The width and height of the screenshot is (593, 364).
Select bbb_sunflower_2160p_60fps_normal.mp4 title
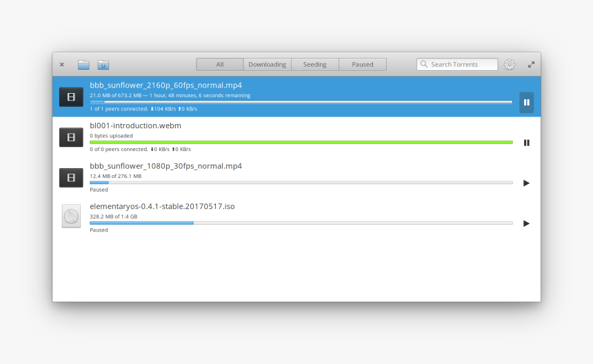pyautogui.click(x=165, y=85)
